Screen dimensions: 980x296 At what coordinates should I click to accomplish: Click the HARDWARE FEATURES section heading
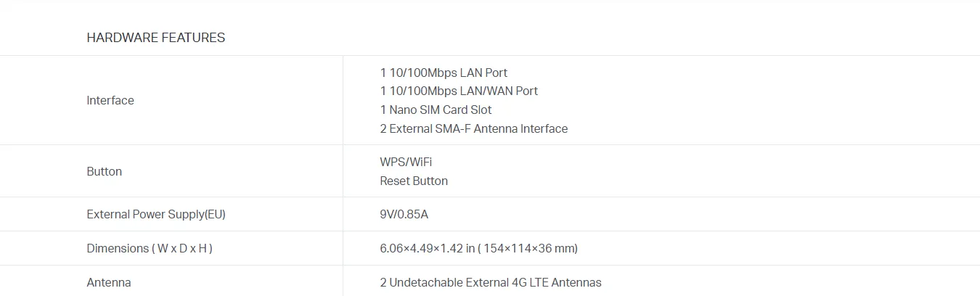(155, 38)
